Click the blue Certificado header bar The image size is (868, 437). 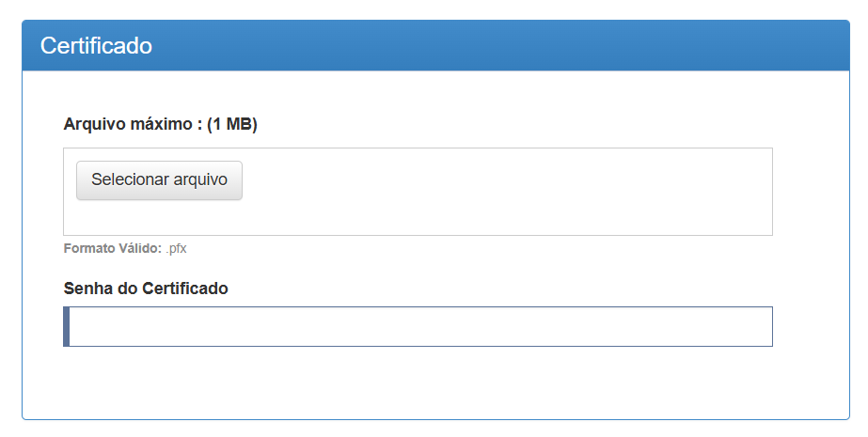[x=435, y=45]
